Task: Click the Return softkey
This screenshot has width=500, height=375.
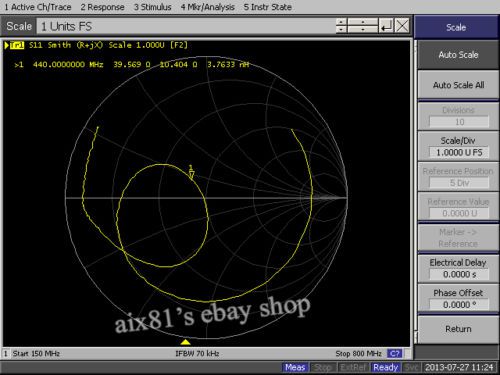Action: tap(458, 329)
